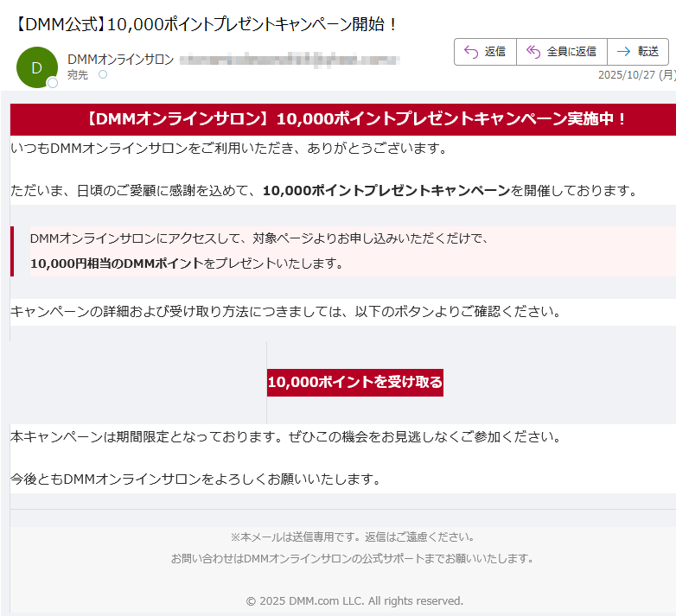Click the bold 10,000円相当のDMMポイント text
676x616 pixels.
click(x=117, y=264)
